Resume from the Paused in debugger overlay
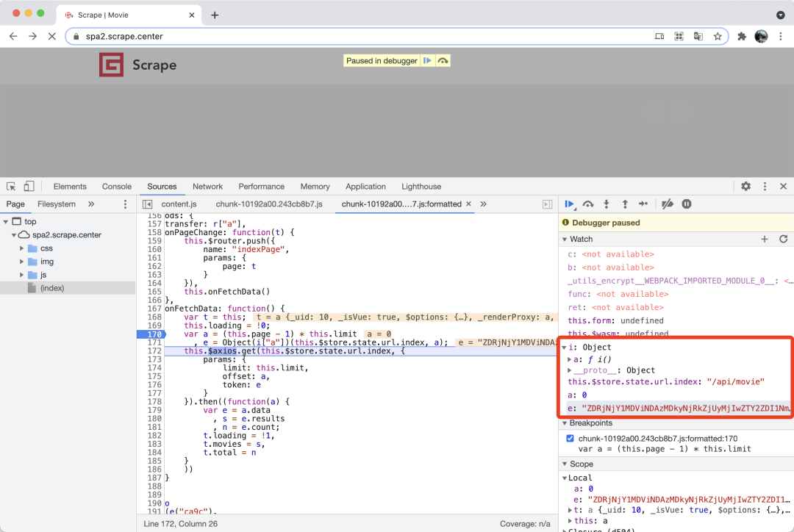794x532 pixels. coord(427,61)
